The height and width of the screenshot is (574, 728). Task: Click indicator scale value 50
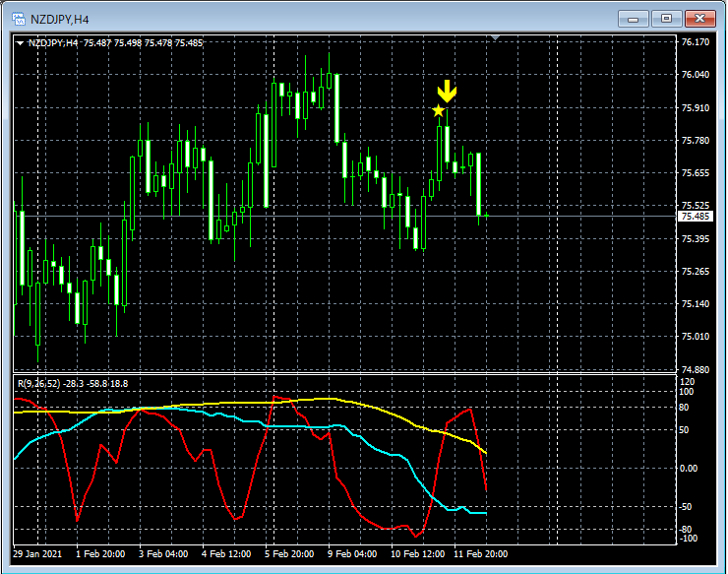coord(684,430)
